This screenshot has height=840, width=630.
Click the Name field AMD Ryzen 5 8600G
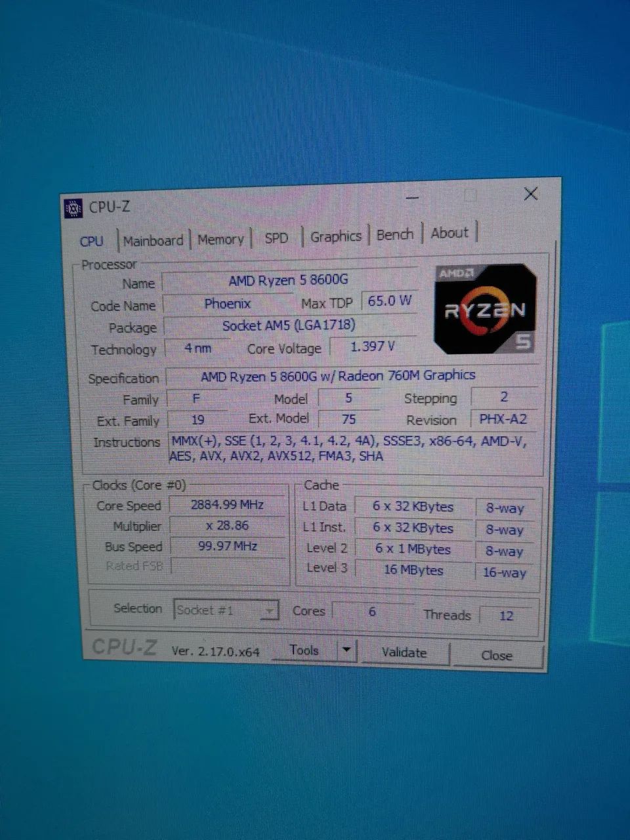click(289, 280)
